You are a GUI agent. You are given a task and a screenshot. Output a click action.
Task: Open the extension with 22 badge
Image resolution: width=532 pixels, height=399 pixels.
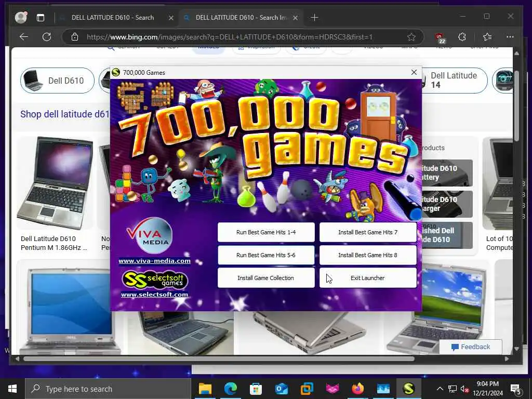pyautogui.click(x=440, y=37)
